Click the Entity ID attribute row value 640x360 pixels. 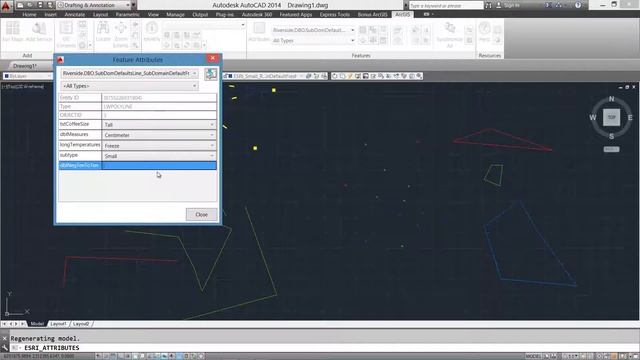[159, 98]
